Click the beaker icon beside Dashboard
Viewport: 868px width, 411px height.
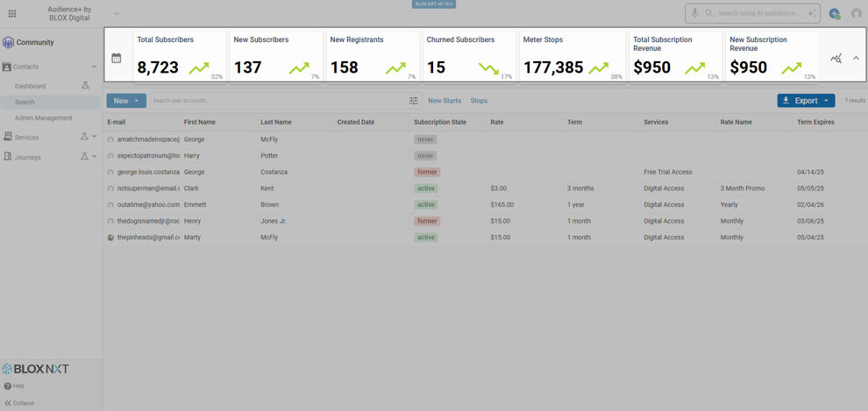click(85, 86)
